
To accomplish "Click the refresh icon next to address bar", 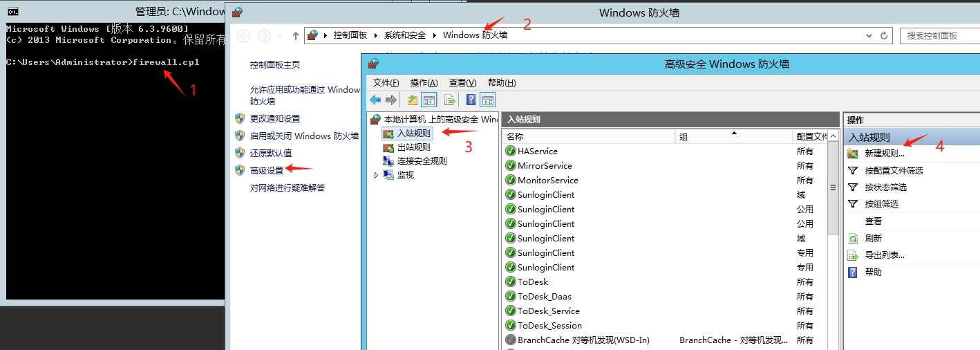I will [884, 35].
